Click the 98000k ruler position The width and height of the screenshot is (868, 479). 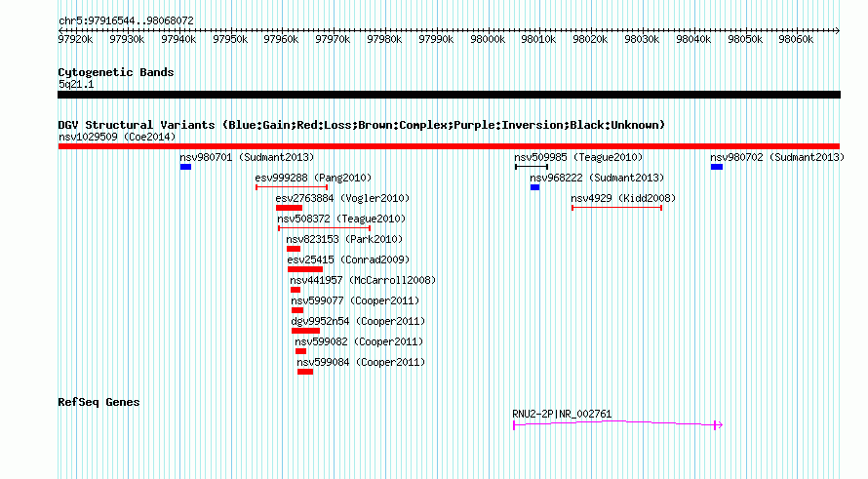pos(487,39)
